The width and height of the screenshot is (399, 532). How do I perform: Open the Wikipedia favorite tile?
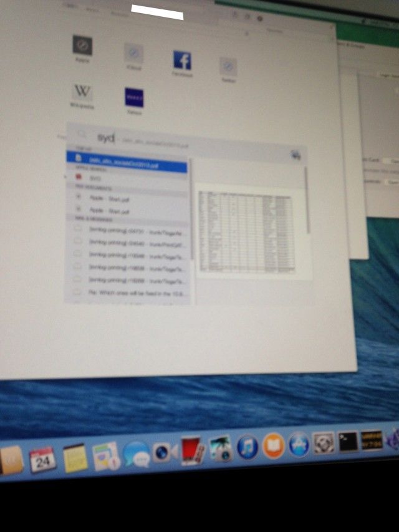82,93
